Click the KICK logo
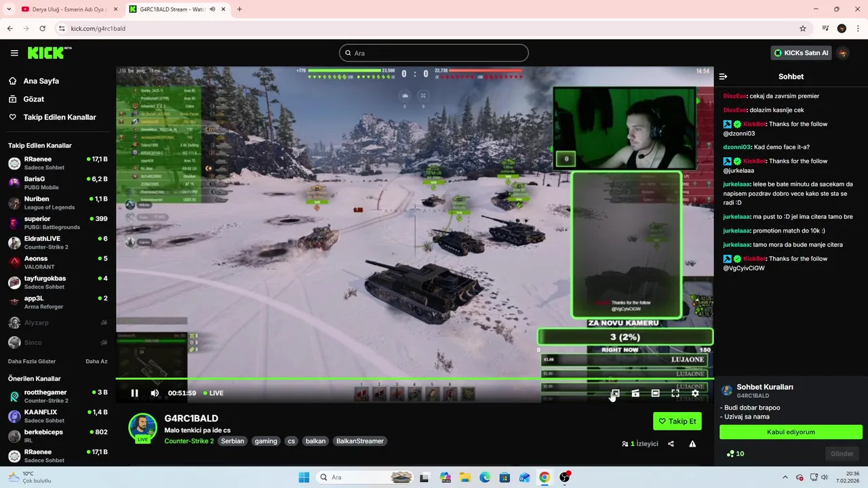 coord(49,53)
